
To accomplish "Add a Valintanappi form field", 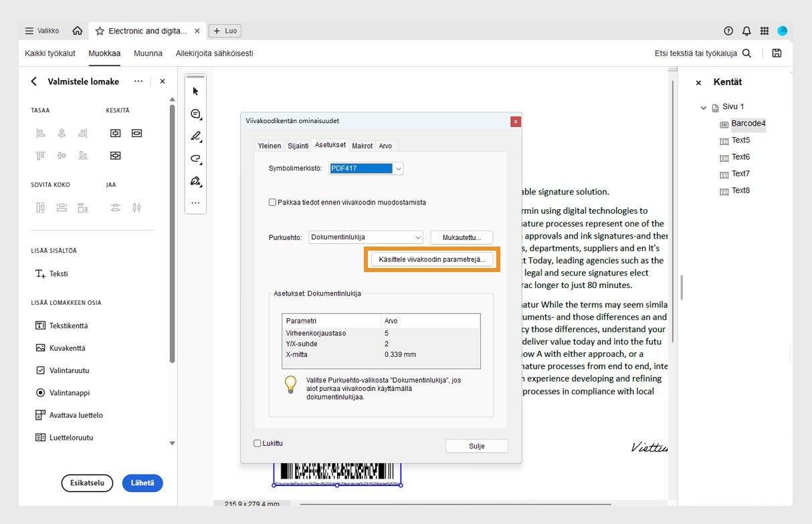I will (62, 392).
